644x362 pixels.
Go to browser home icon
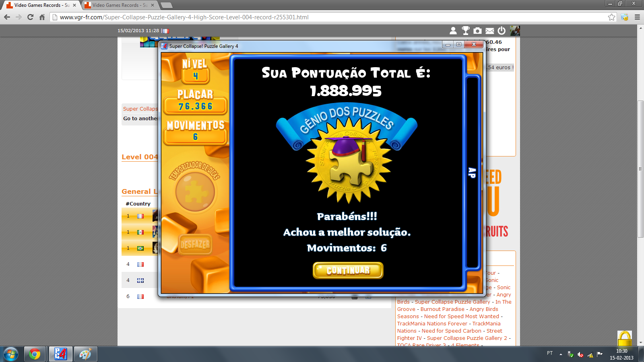point(42,17)
